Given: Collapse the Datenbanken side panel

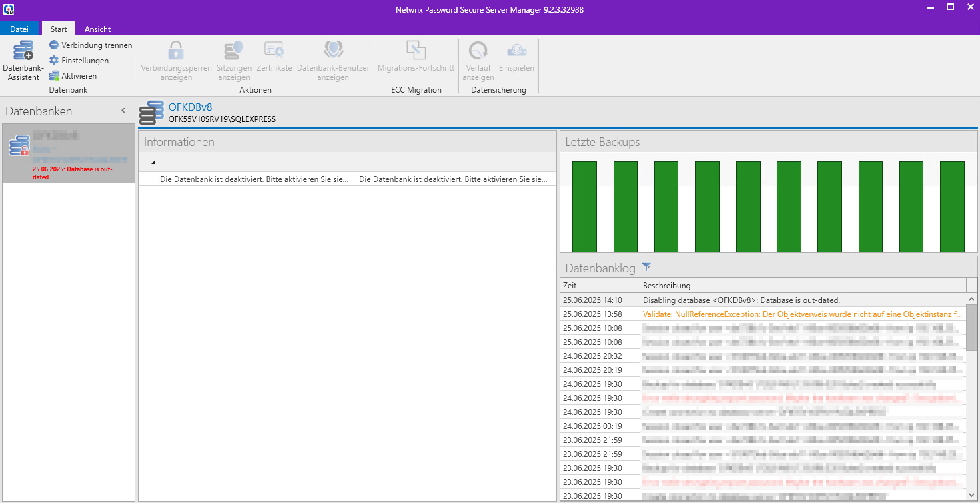Looking at the screenshot, I should [123, 111].
